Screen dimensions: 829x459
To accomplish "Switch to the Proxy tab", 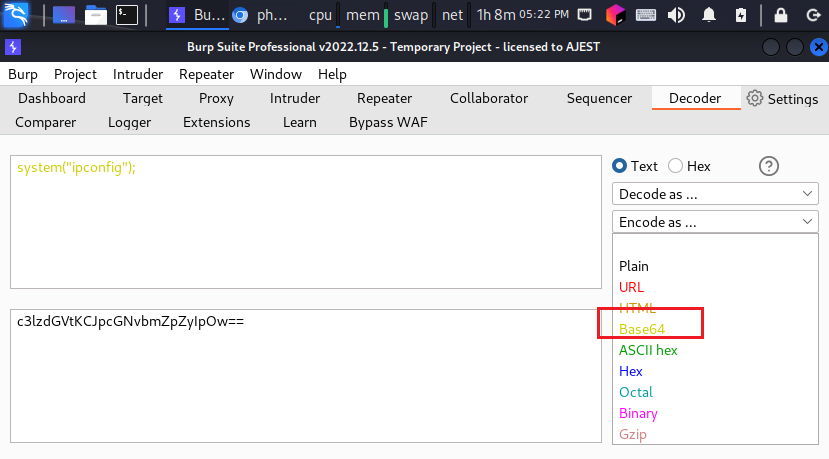I will (216, 98).
